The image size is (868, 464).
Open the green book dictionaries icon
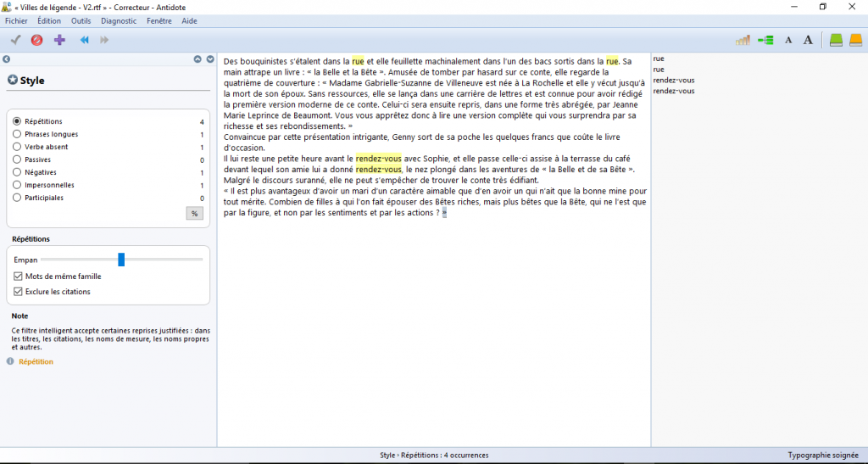[836, 40]
